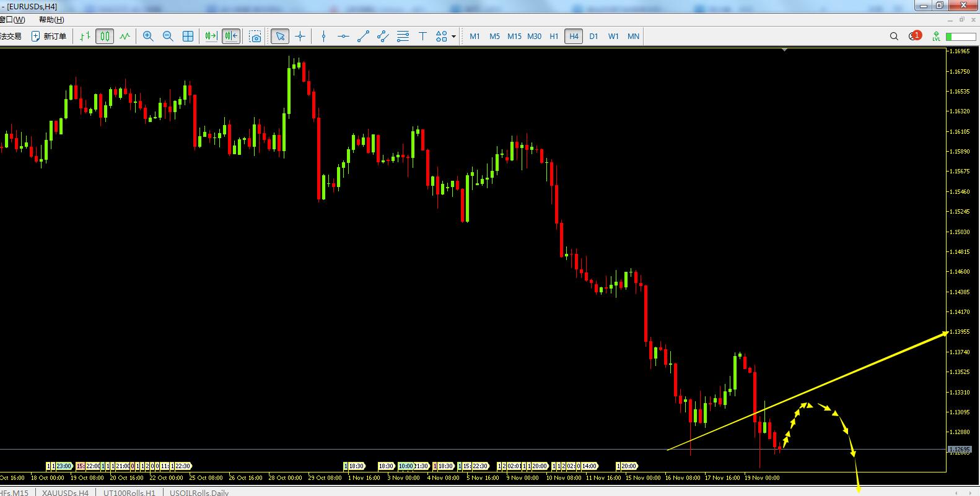Click the green connection status bar
This screenshot has height=496, width=980.
click(961, 37)
